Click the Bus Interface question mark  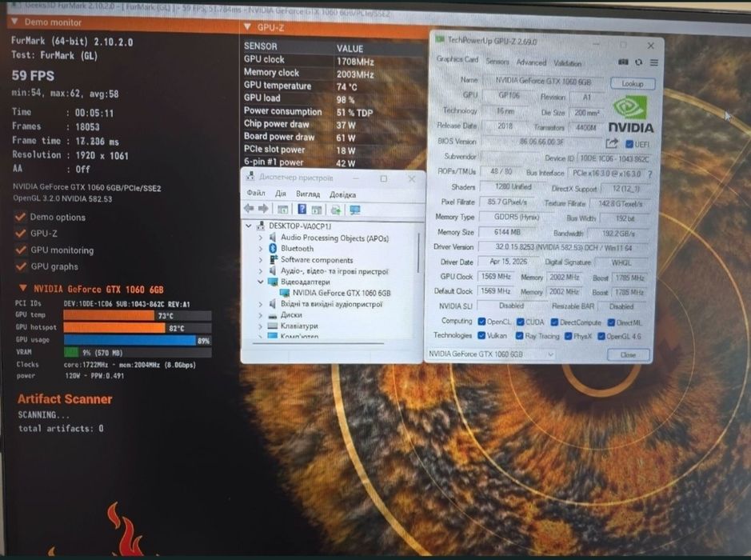point(650,174)
